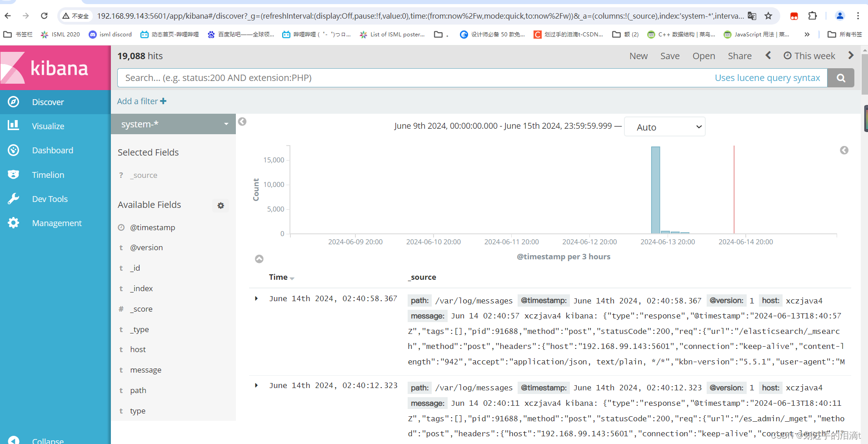Viewport: 868px width, 444px height.
Task: Select the @timestamp field
Action: pos(153,227)
